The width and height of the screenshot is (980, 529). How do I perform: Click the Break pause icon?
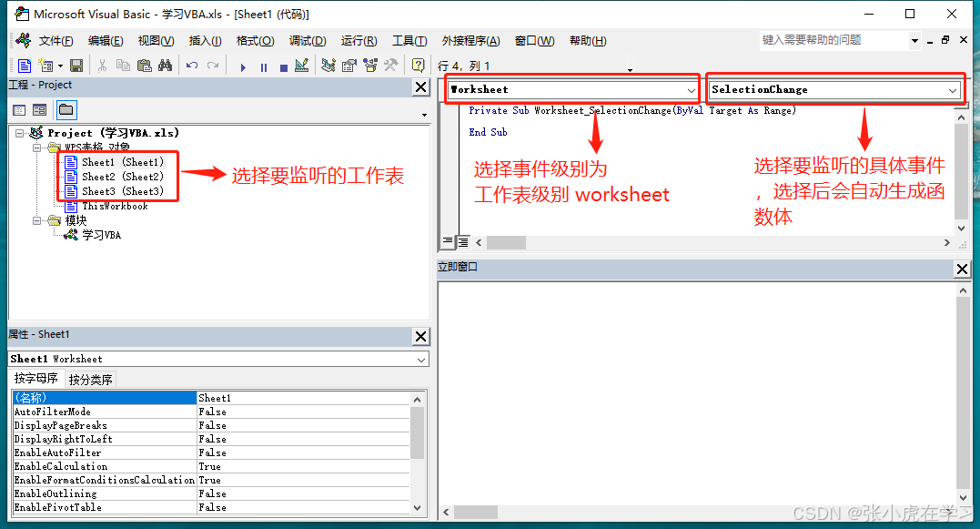click(x=264, y=66)
